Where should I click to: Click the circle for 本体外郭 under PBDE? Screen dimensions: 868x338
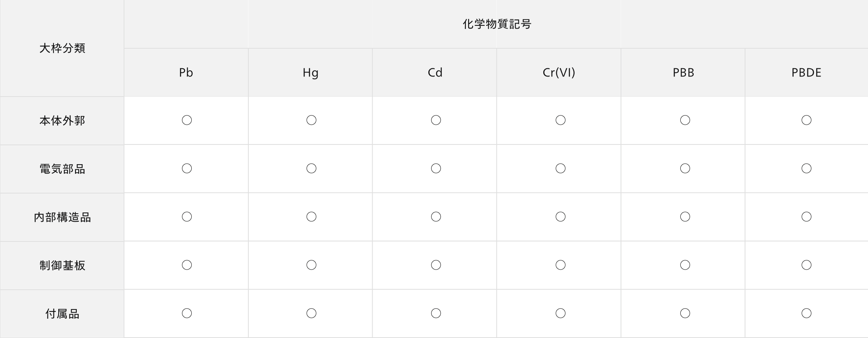(x=806, y=120)
